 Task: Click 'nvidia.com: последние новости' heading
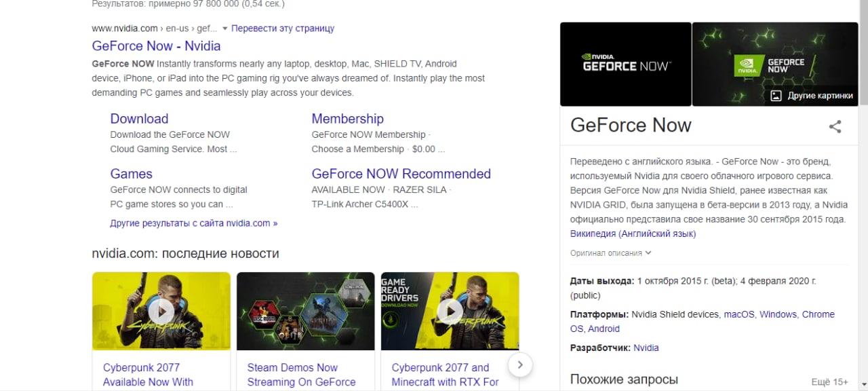pos(185,254)
